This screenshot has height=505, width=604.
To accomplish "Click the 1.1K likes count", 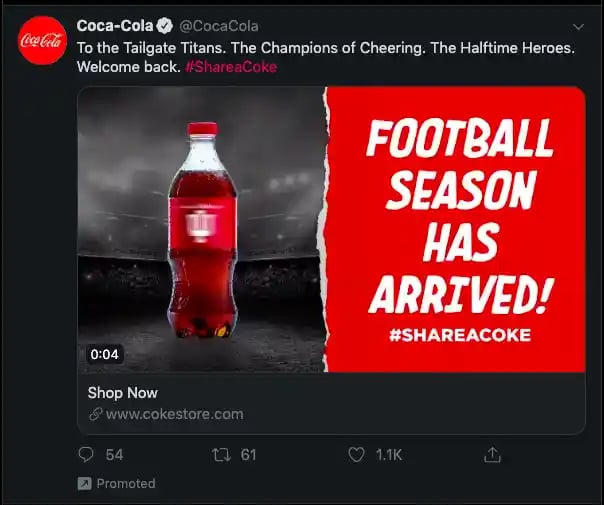I will (x=389, y=455).
